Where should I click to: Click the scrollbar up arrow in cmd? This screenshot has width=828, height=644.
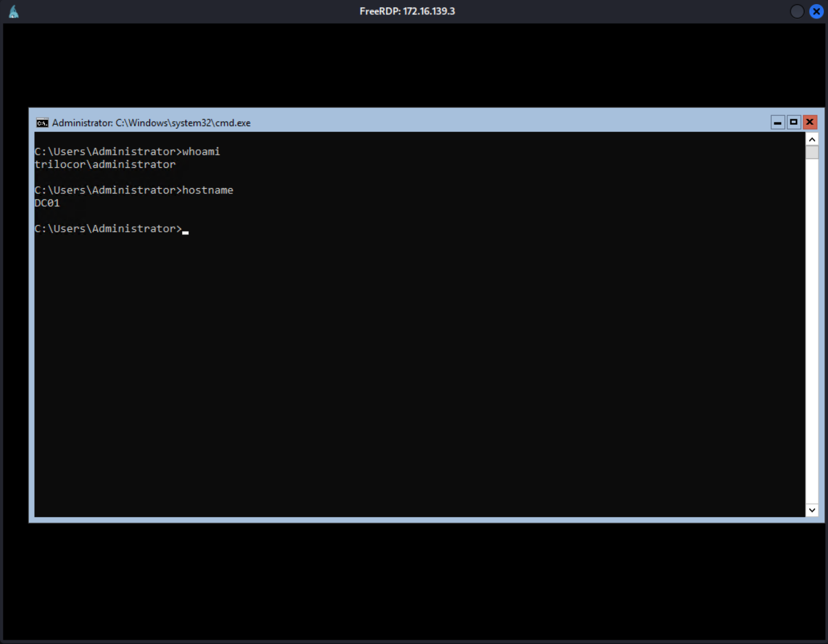[x=812, y=140]
